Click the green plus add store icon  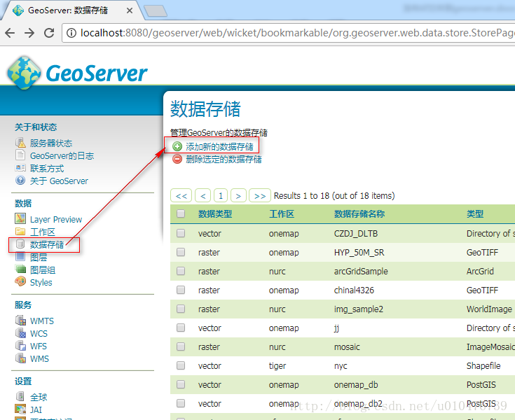(177, 146)
